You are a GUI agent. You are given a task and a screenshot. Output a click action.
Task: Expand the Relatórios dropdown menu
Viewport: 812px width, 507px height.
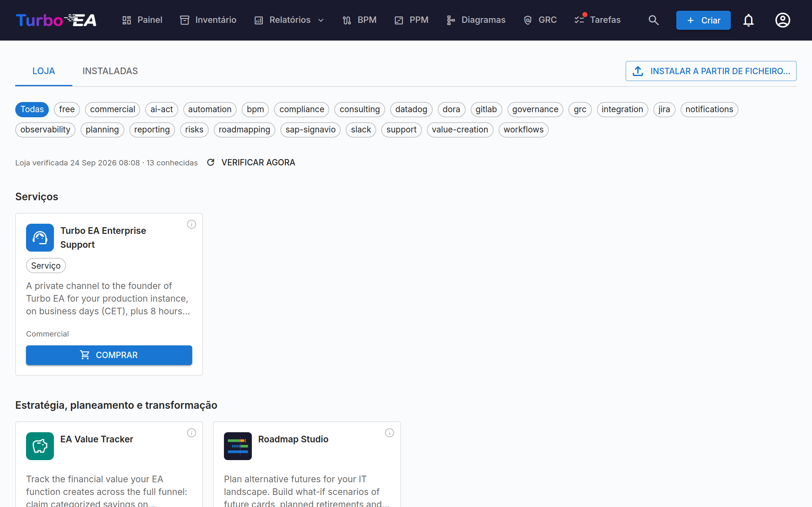[289, 20]
